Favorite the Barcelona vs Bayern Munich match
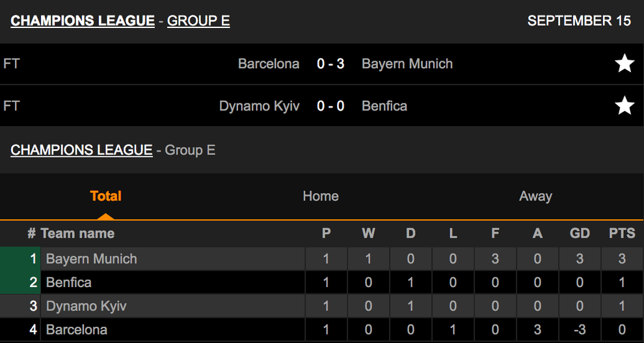The image size is (644, 343). click(624, 64)
